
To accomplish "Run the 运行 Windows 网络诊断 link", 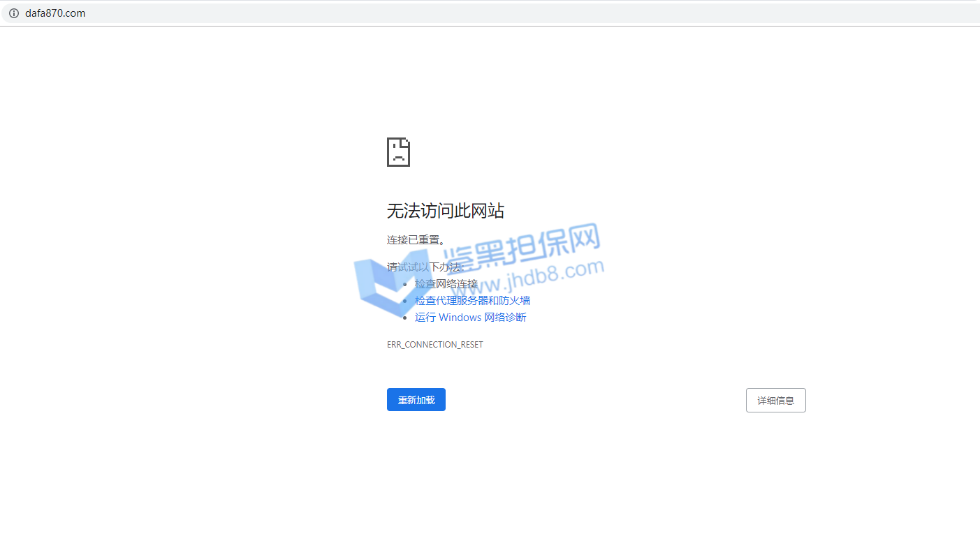I will pyautogui.click(x=470, y=318).
